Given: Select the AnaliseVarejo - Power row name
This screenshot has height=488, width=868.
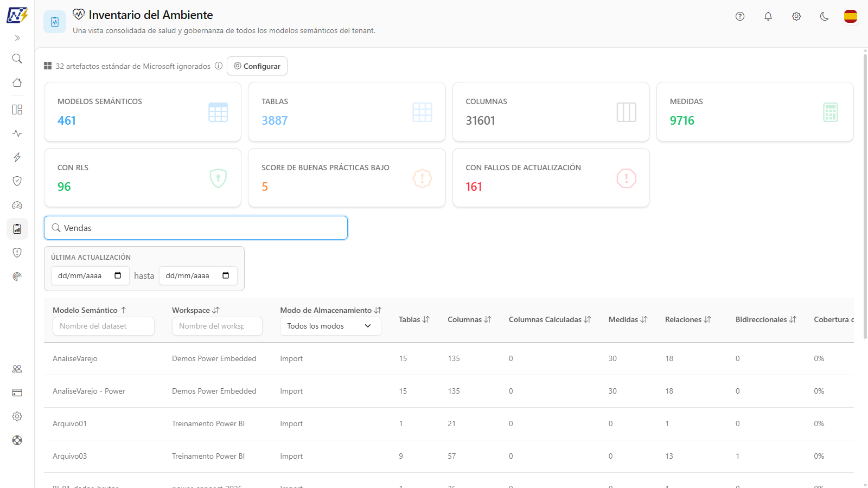Looking at the screenshot, I should 89,391.
